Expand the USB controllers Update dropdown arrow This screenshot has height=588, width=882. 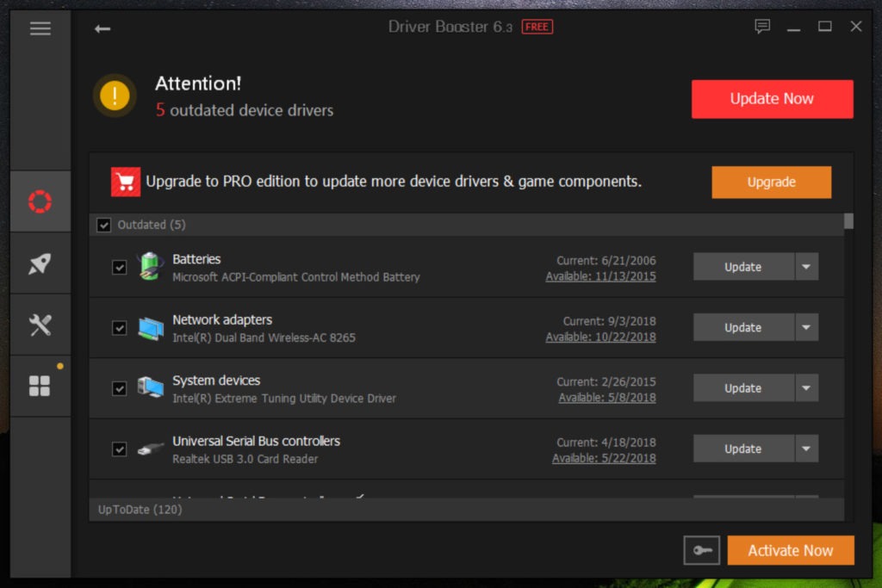coord(806,449)
